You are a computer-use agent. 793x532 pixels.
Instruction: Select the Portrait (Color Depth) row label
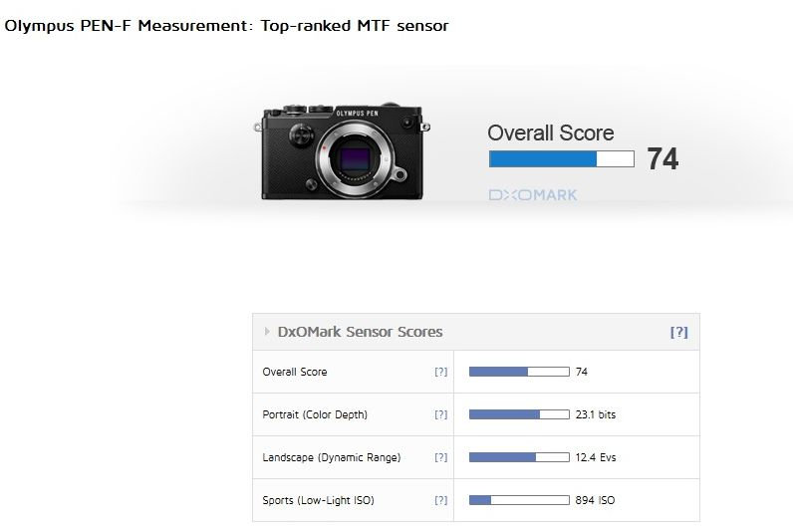coord(315,414)
